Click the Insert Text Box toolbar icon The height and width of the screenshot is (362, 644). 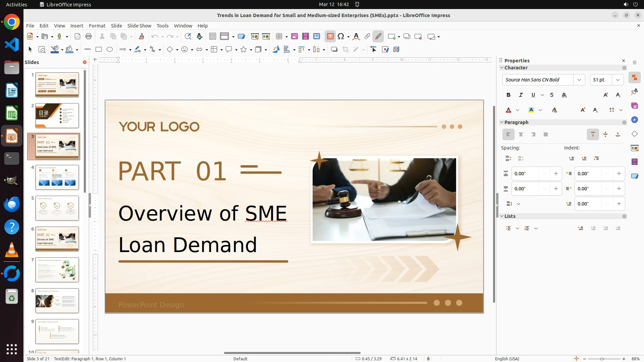pyautogui.click(x=330, y=37)
